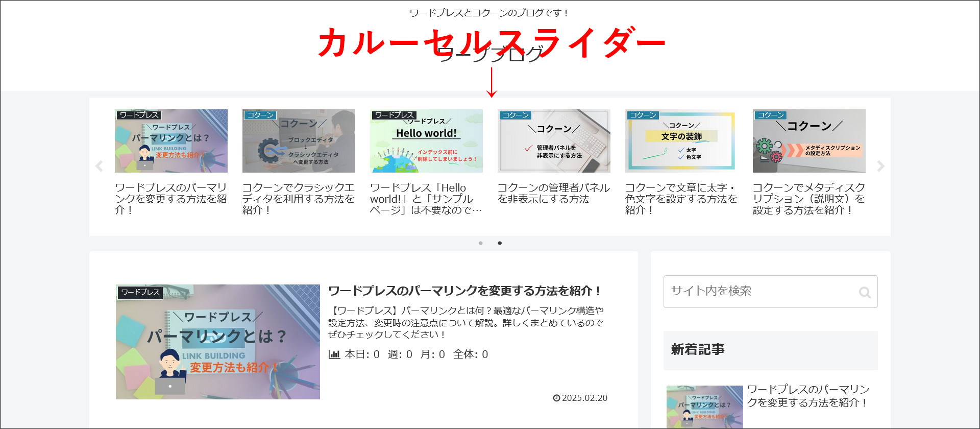Viewport: 980px width, 429px height.
Task: Open link ワードプレス「Hello world!」と「サンプルページ」
Action: (x=426, y=199)
